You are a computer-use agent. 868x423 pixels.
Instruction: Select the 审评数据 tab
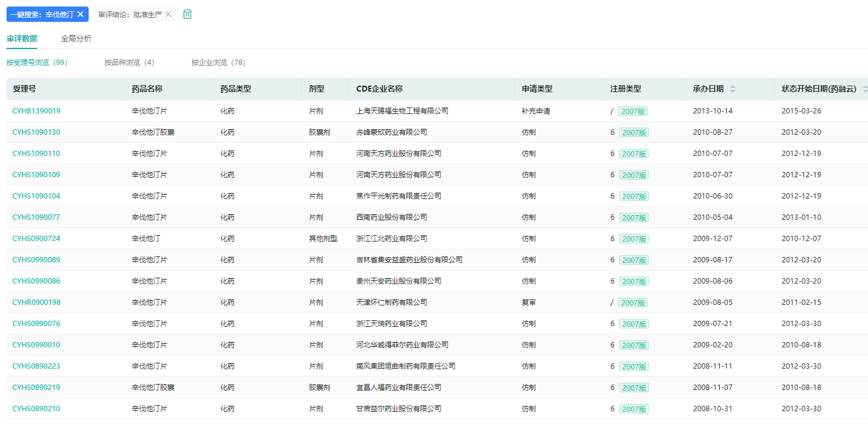22,38
